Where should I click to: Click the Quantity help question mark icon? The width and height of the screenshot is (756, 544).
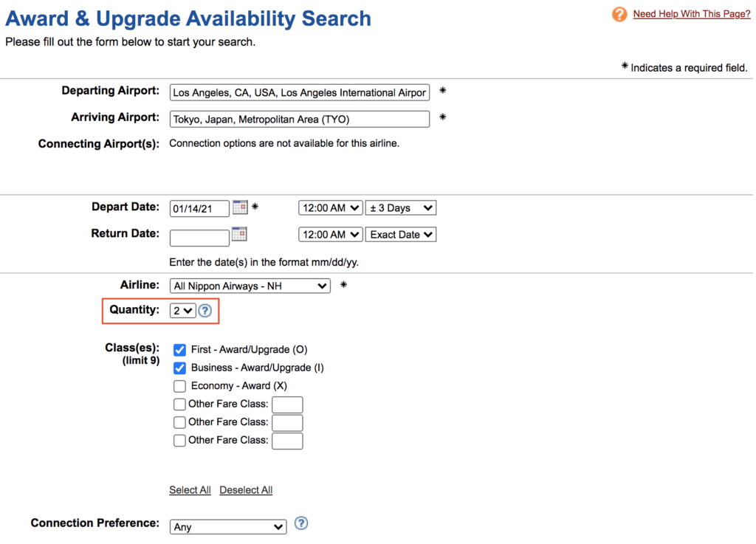coord(205,311)
